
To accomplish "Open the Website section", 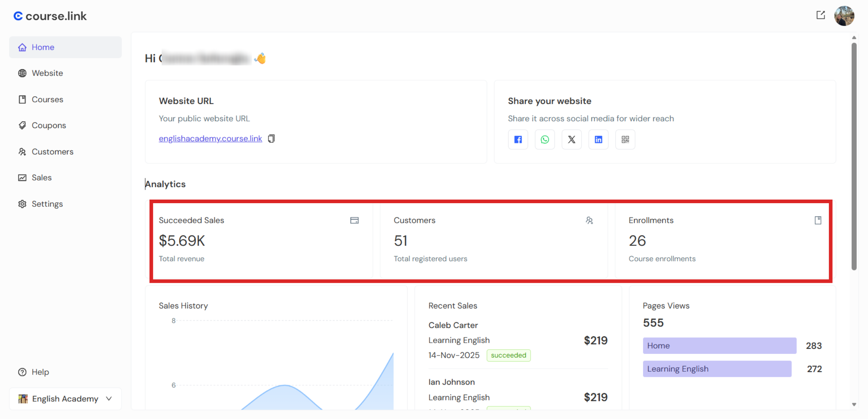I will coord(65,73).
